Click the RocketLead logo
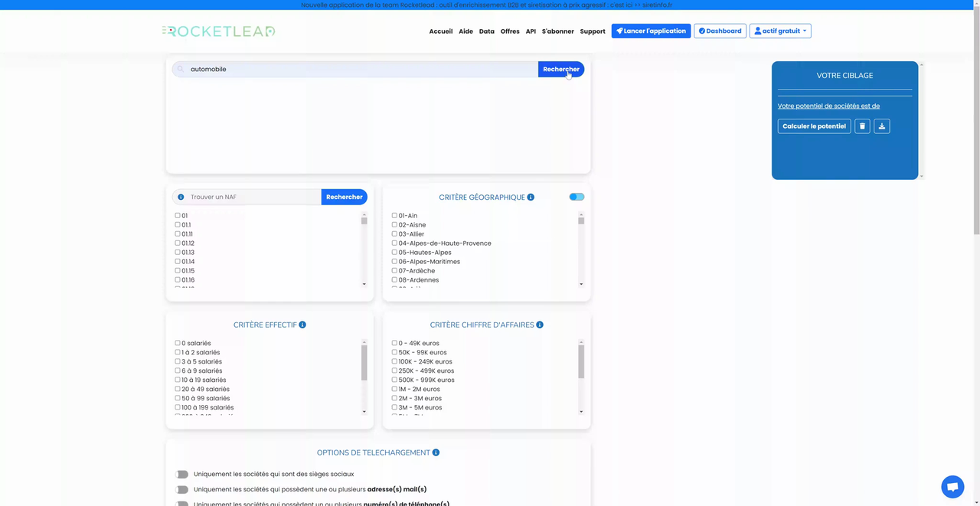Image resolution: width=980 pixels, height=506 pixels. pyautogui.click(x=219, y=31)
